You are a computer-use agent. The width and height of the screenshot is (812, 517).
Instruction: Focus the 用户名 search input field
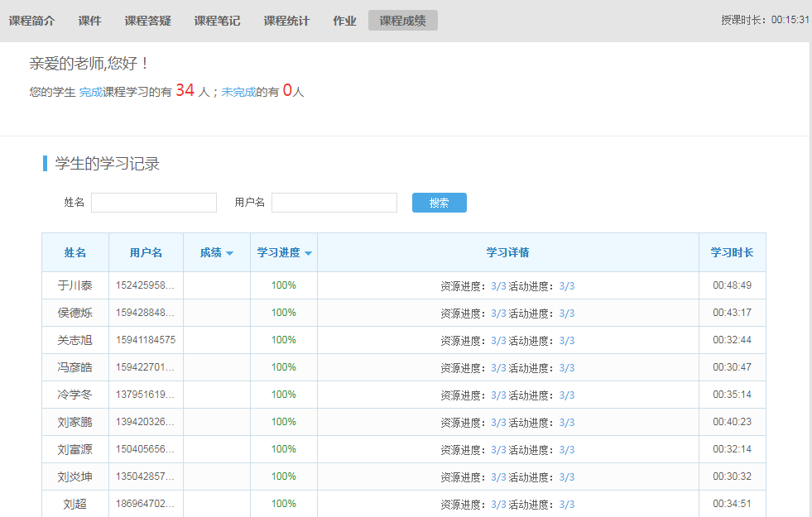click(334, 203)
